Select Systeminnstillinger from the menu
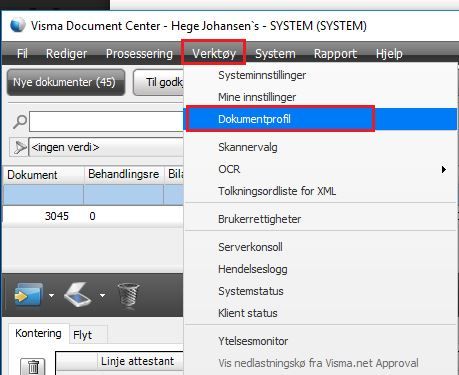The width and height of the screenshot is (459, 375). coord(321,75)
